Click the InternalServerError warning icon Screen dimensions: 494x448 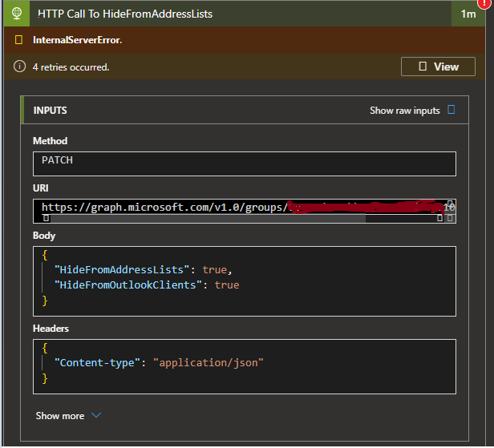(x=18, y=40)
